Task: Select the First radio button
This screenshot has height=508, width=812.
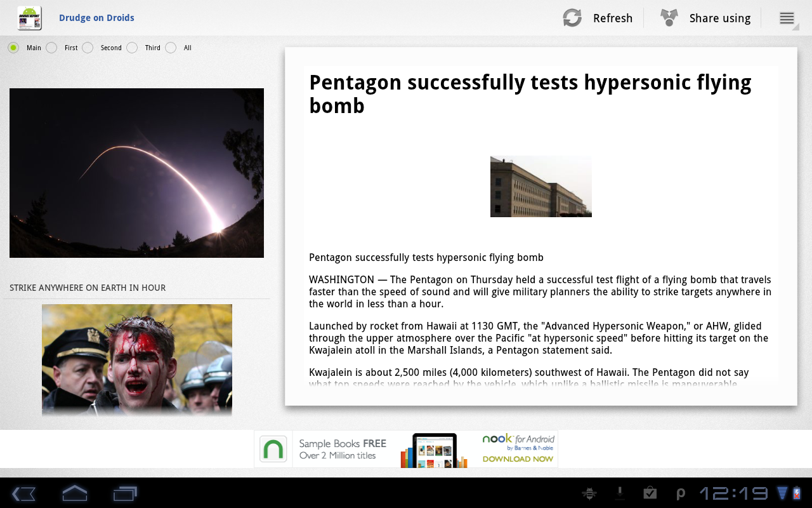Action: click(x=51, y=48)
